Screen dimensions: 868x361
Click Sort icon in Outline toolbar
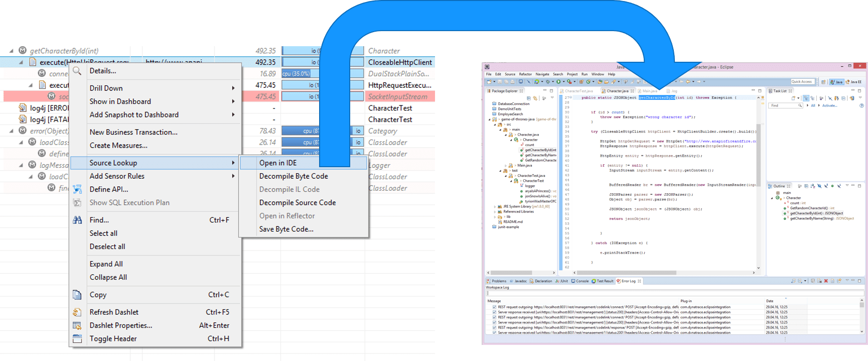pos(813,186)
